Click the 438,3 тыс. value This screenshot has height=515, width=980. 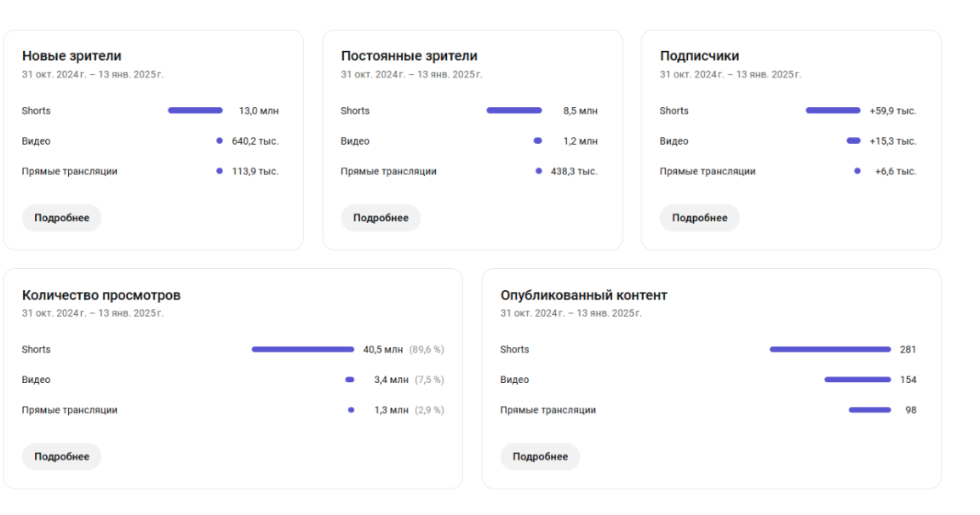click(x=574, y=170)
